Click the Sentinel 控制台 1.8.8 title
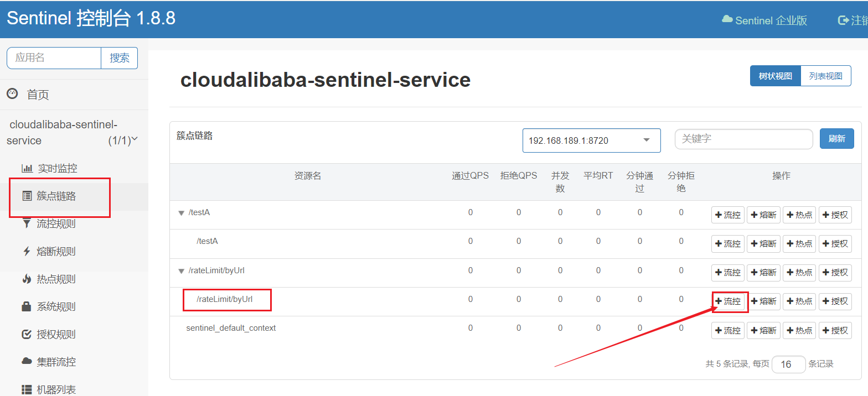Viewport: 868px width, 396px height. tap(91, 18)
